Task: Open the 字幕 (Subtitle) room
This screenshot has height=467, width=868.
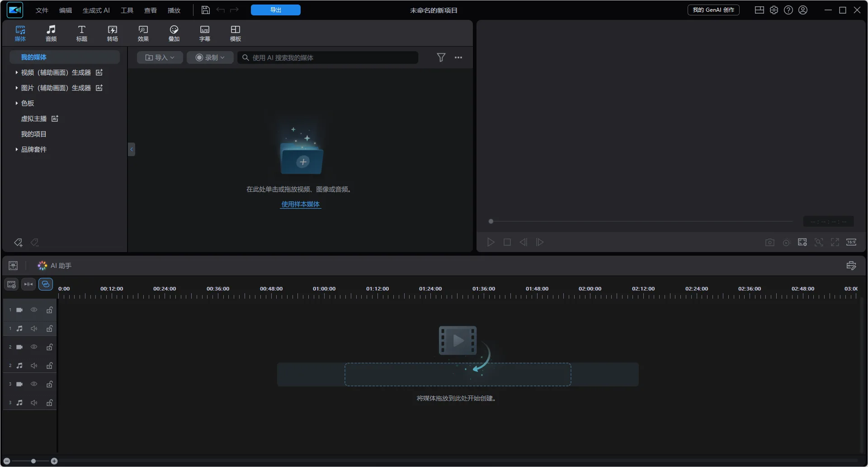Action: (x=205, y=33)
